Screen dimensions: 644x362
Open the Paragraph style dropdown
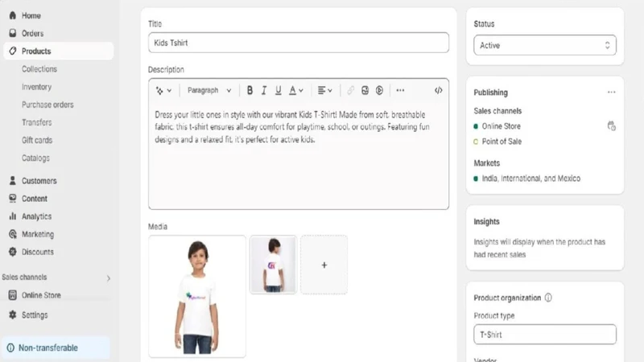pos(209,90)
